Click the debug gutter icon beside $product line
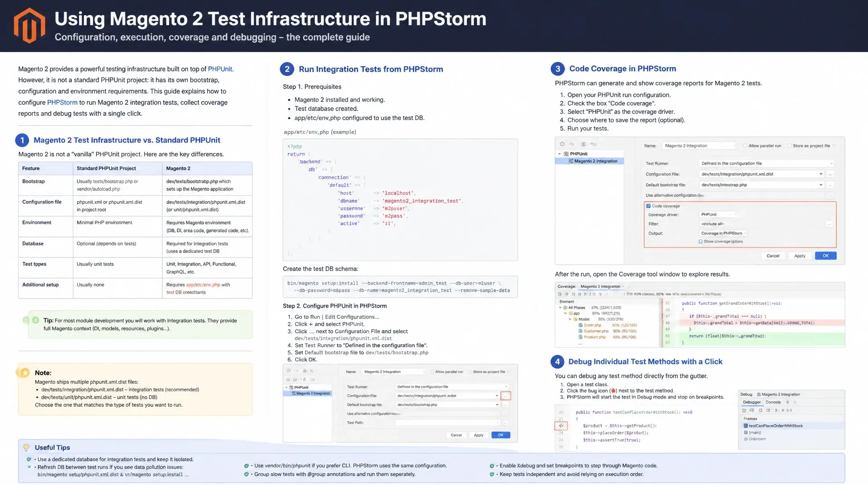Viewport: 868px width, 485px height. point(561,426)
